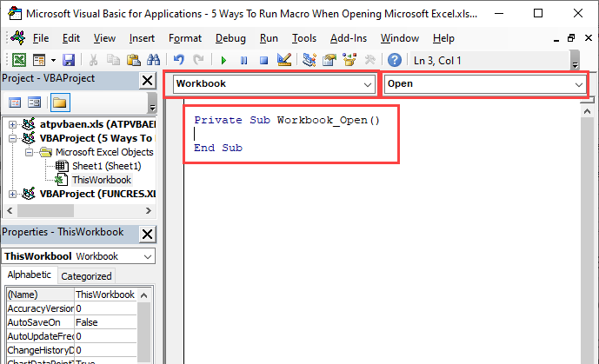This screenshot has width=599, height=364.
Task: Open the ThisWorkbook object dropdown in Properties
Action: (148, 257)
